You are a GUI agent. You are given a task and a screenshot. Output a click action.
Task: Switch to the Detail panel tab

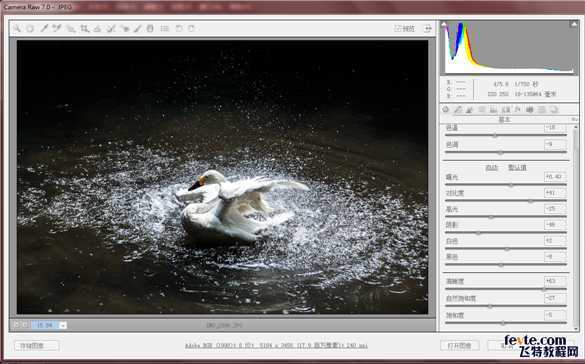(470, 110)
